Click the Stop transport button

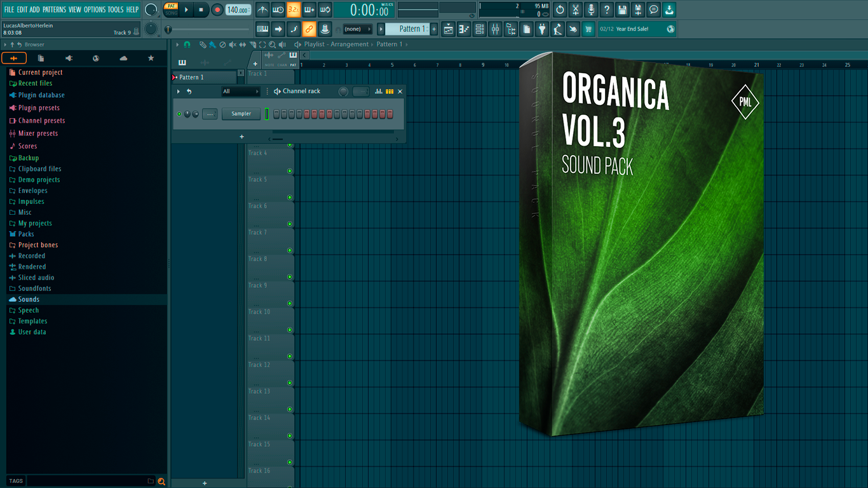[201, 10]
